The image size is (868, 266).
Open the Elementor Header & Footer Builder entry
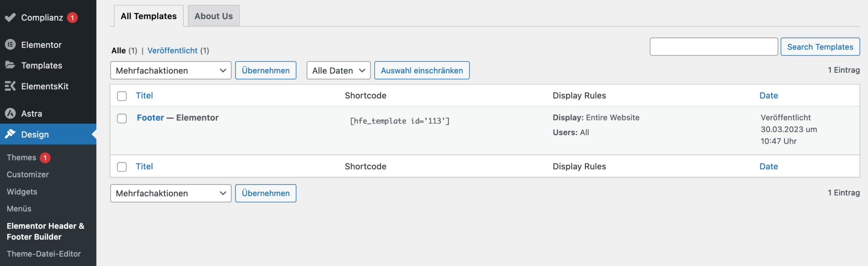[x=45, y=231]
